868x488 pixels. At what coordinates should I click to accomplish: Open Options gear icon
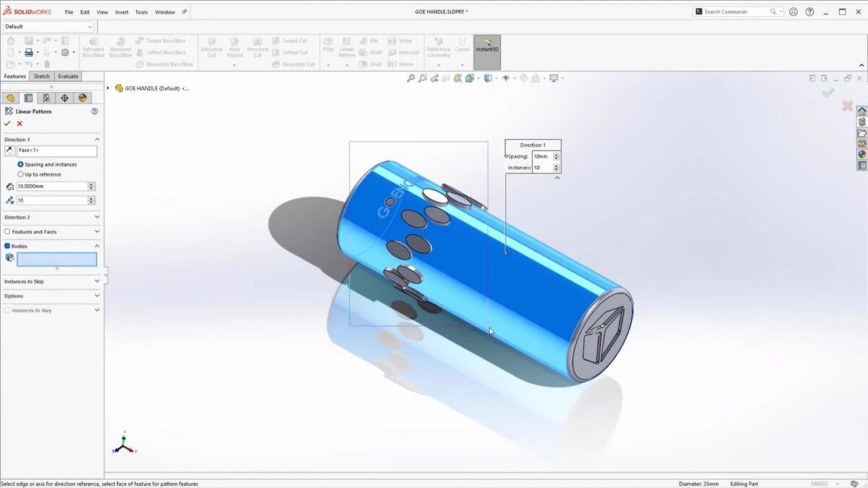point(65,52)
